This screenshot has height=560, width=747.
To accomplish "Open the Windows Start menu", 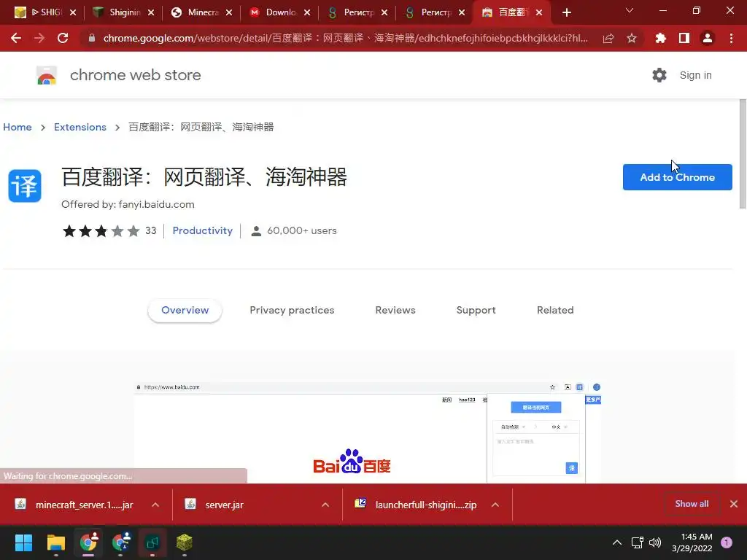I will tap(23, 542).
